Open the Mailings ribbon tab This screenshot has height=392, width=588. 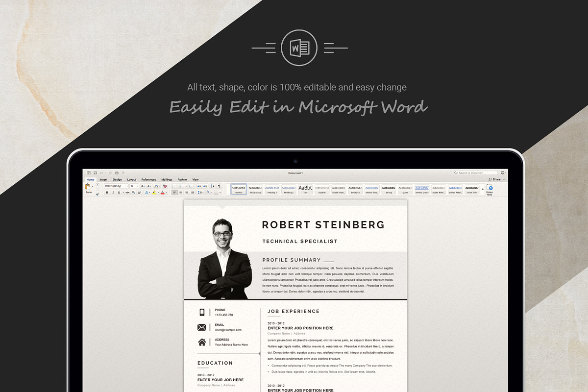(x=166, y=179)
